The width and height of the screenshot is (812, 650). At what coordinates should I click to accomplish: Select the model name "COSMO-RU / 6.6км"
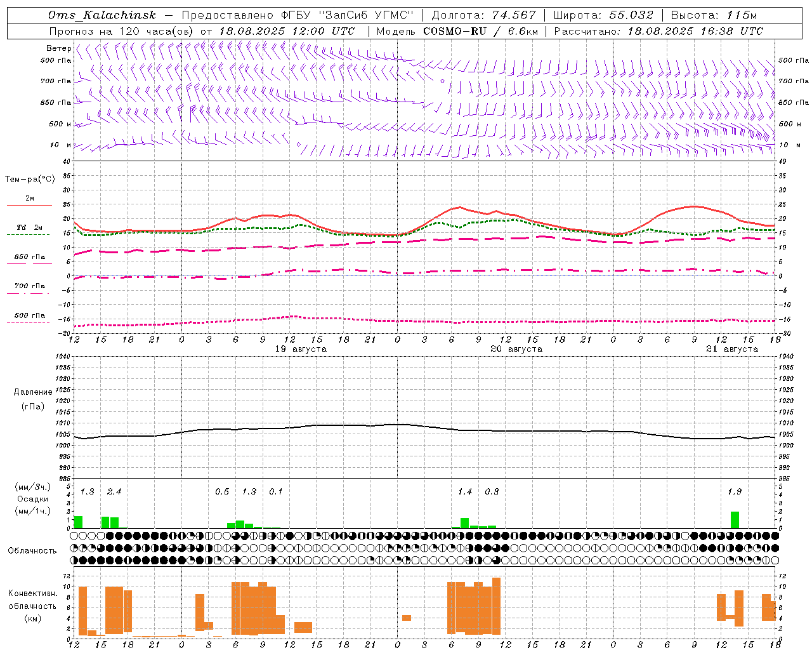[480, 31]
